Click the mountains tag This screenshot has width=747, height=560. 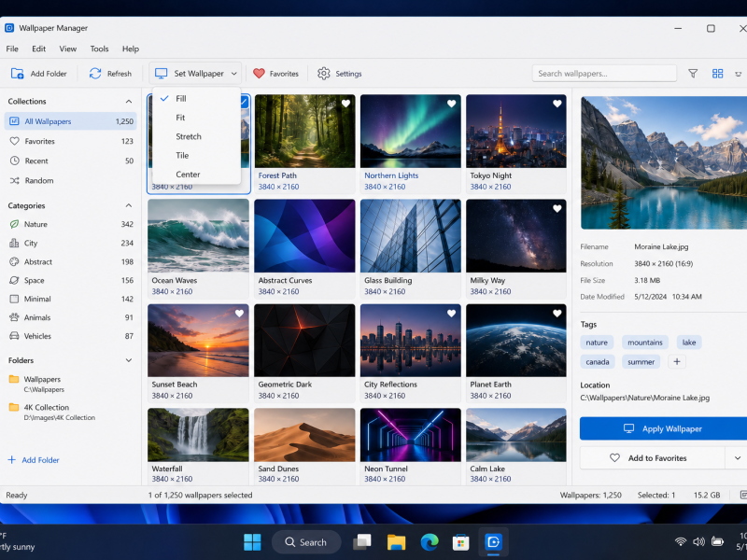tap(645, 343)
